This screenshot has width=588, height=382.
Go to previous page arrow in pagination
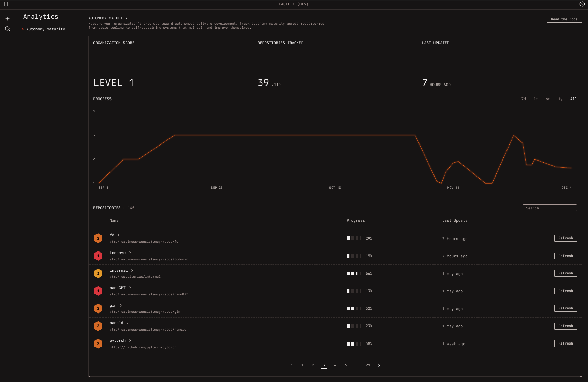(x=291, y=365)
